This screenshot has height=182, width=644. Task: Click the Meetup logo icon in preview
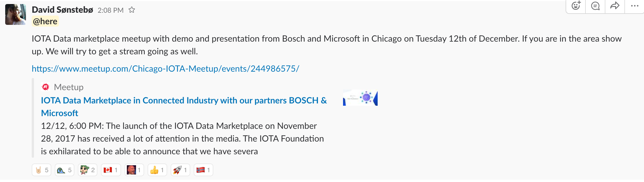(46, 87)
